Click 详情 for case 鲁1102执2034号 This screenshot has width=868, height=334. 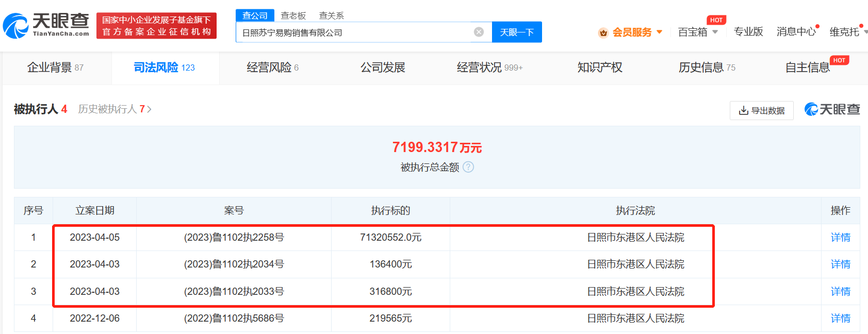point(841,264)
